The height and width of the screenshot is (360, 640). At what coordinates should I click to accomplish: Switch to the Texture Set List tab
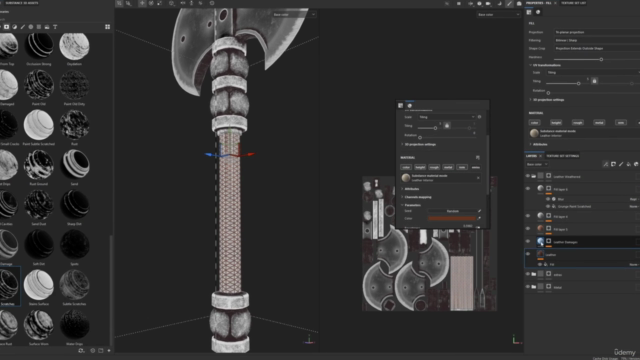pyautogui.click(x=573, y=3)
